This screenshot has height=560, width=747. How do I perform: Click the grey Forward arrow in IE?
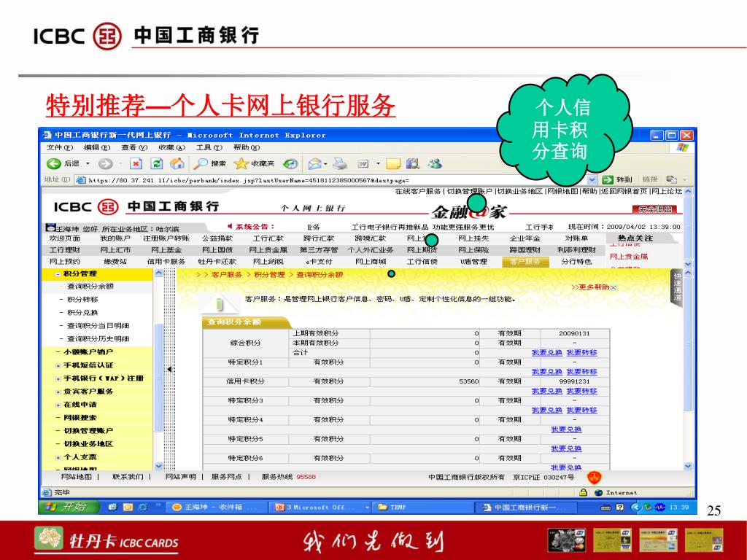tap(105, 164)
